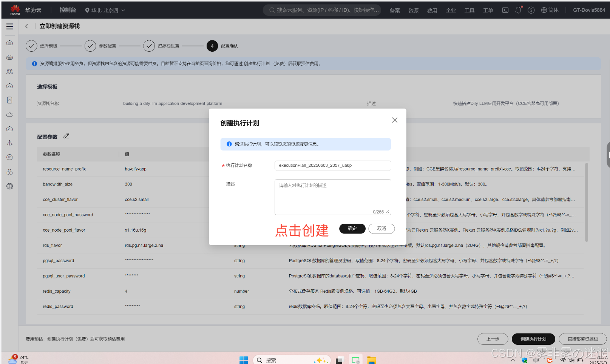Click the x1.16u.16g value cell
Screen dimensions: 610x364
click(x=136, y=230)
